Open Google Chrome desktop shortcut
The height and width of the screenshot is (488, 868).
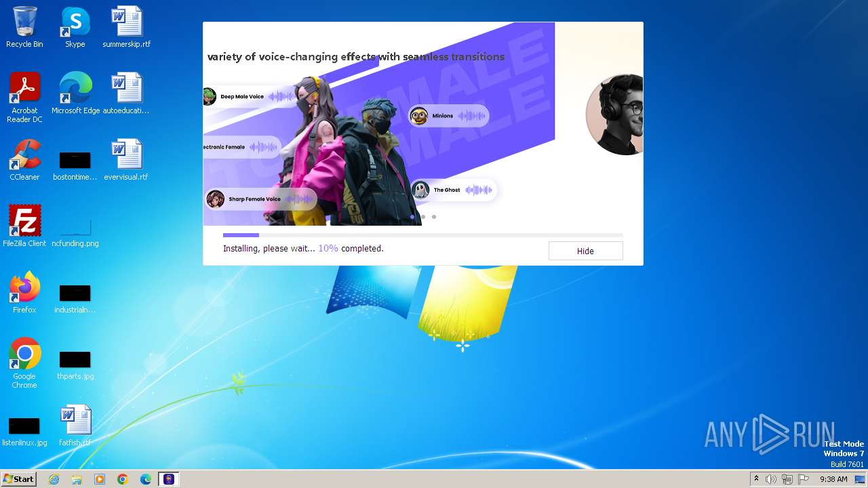24,363
